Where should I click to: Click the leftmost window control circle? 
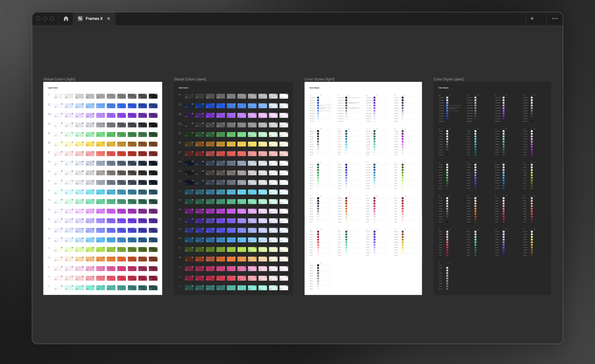point(38,19)
